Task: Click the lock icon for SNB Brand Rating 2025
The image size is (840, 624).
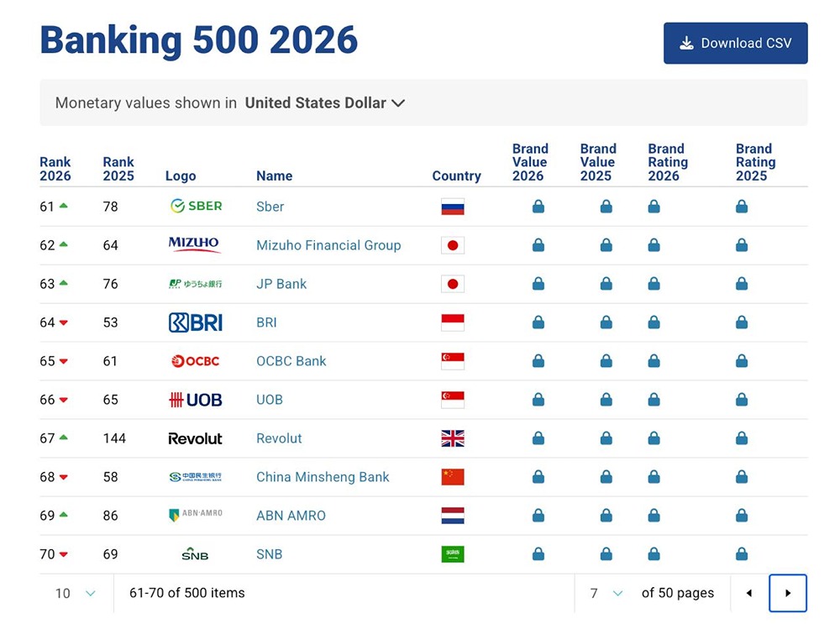Action: click(x=742, y=554)
